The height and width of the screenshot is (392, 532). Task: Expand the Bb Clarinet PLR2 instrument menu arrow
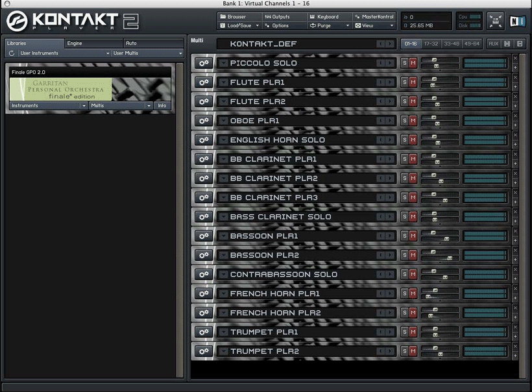(223, 178)
